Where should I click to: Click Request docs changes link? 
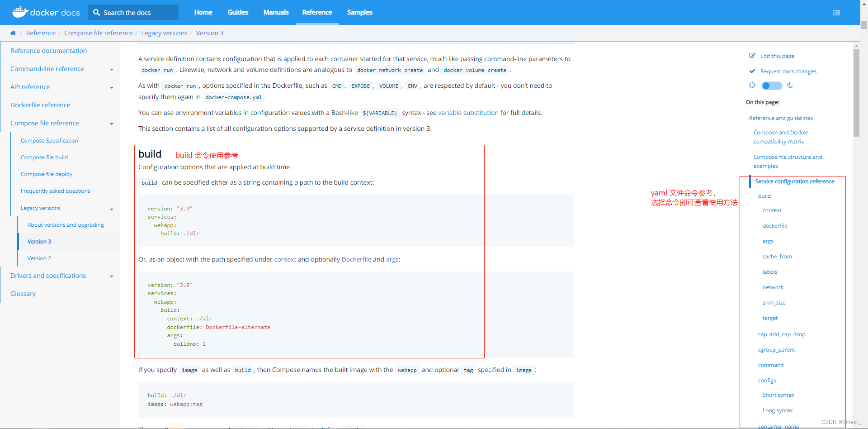pos(788,71)
